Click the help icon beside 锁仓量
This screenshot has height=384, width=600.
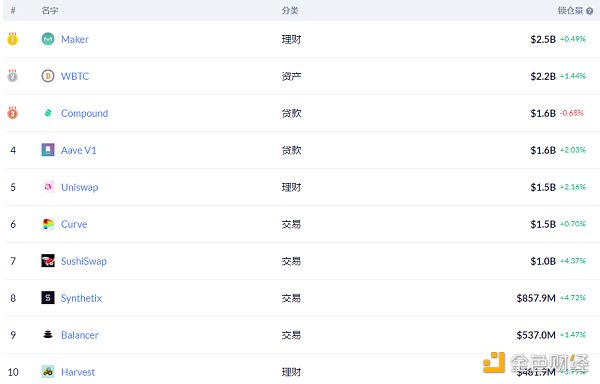click(x=590, y=11)
